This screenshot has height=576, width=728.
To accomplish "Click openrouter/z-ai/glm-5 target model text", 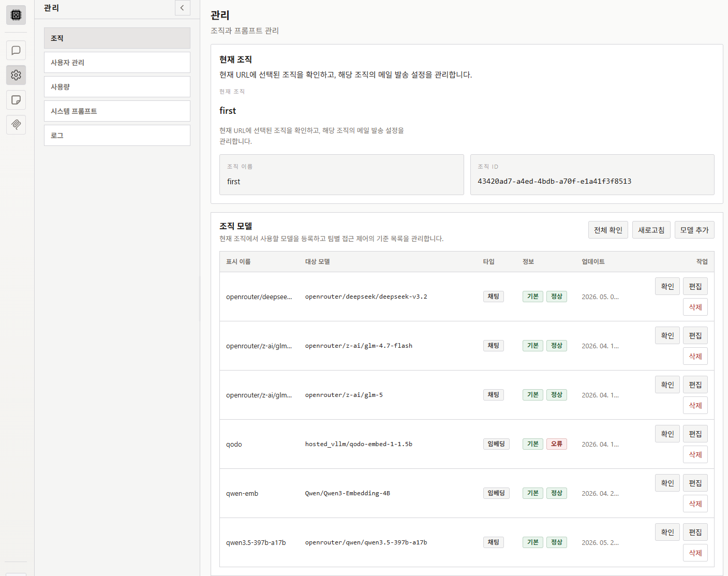I will (x=344, y=395).
